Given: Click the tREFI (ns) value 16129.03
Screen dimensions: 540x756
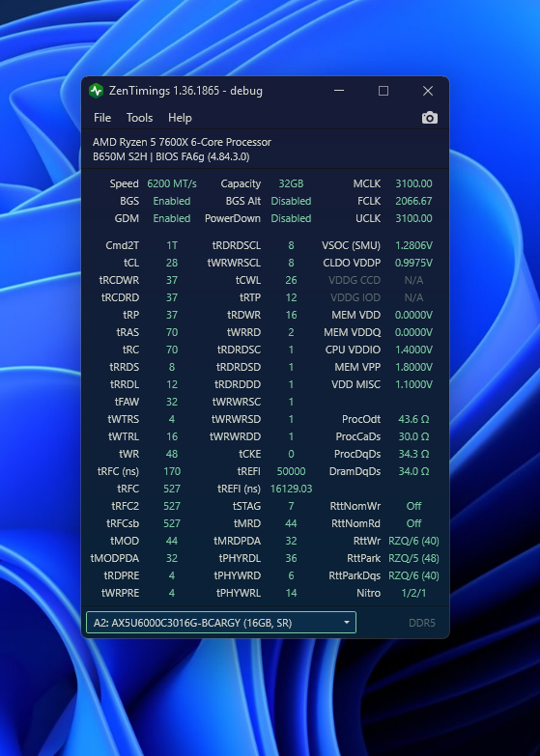Looking at the screenshot, I should [291, 489].
